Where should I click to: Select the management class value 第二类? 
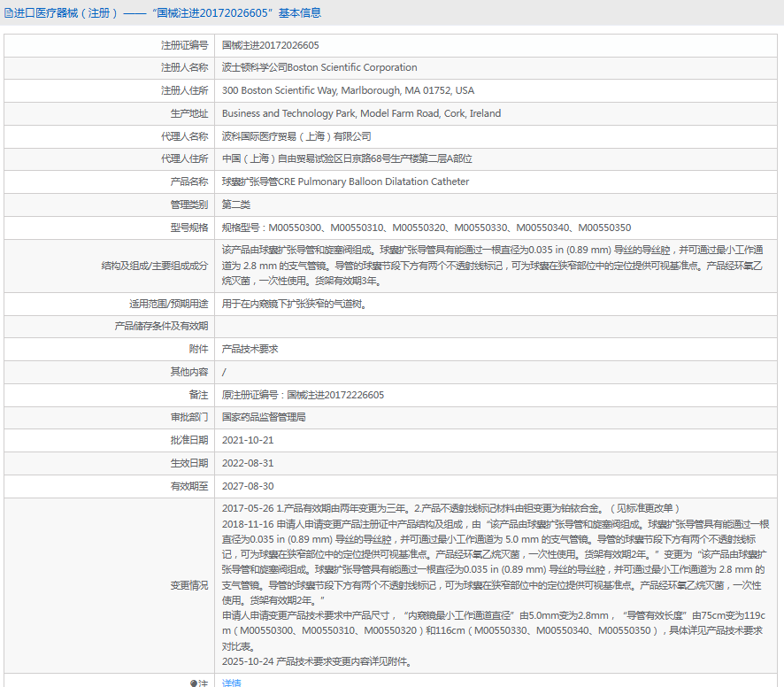[x=236, y=205]
